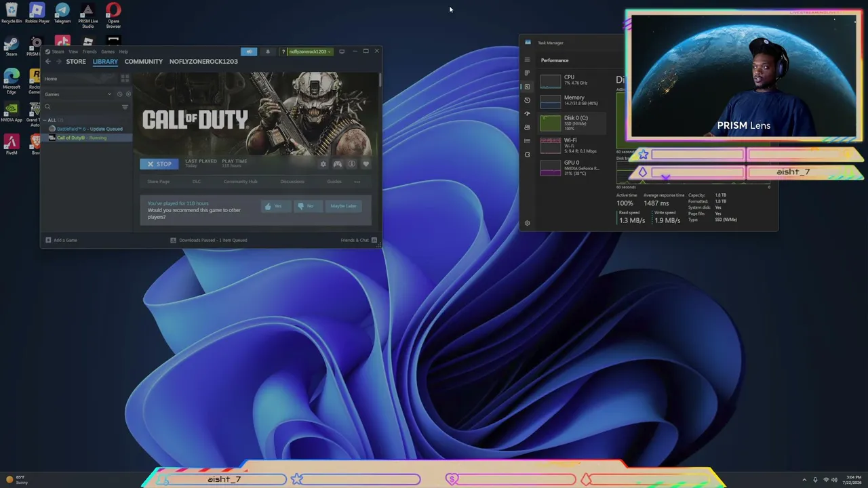This screenshot has width=868, height=488.
Task: Open Call of Duty Guides link
Action: pos(334,182)
